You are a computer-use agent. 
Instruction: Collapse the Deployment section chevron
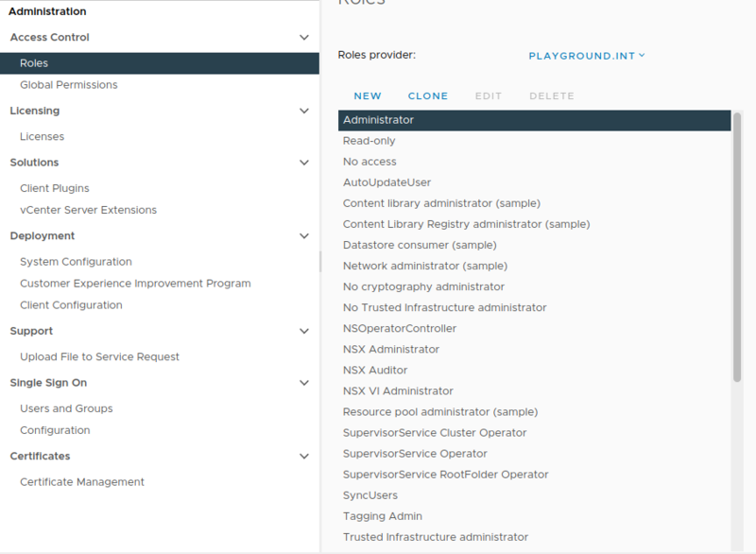tap(303, 236)
